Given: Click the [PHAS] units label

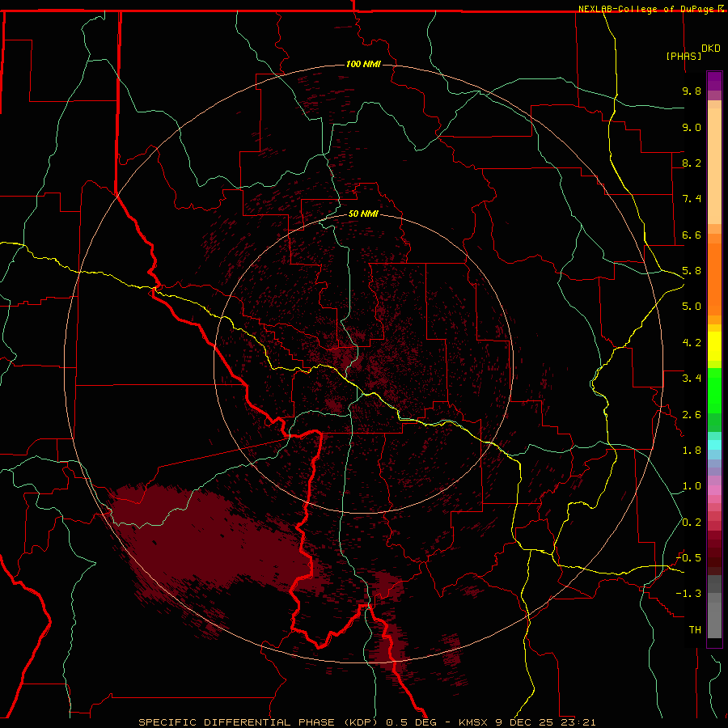Looking at the screenshot, I should (684, 56).
